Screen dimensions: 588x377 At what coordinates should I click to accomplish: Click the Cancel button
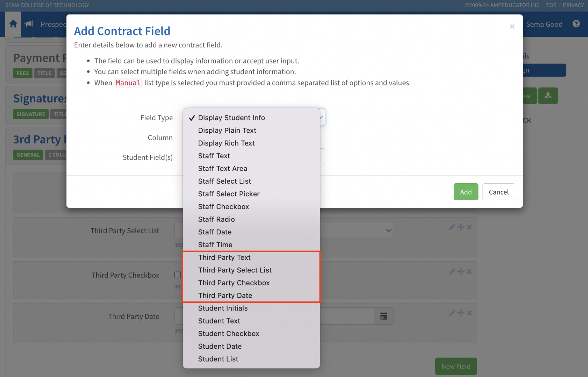(498, 192)
